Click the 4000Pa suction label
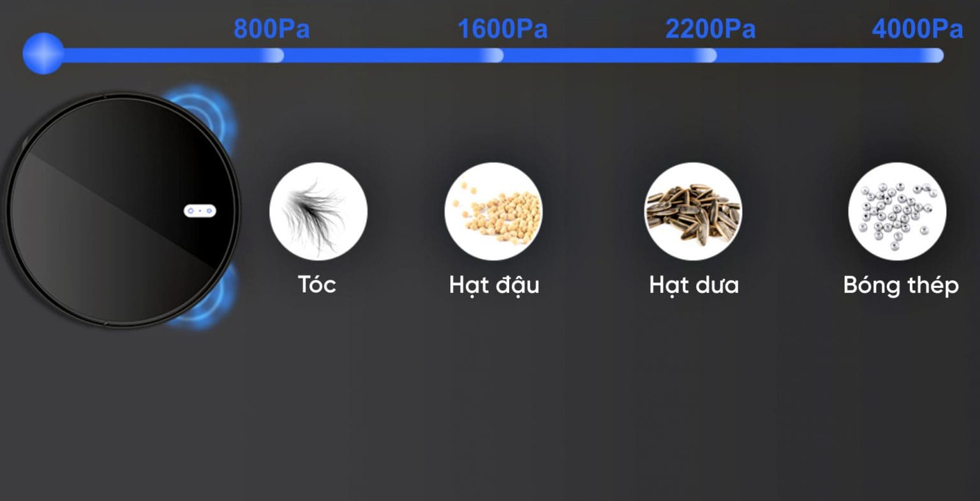 (x=917, y=29)
